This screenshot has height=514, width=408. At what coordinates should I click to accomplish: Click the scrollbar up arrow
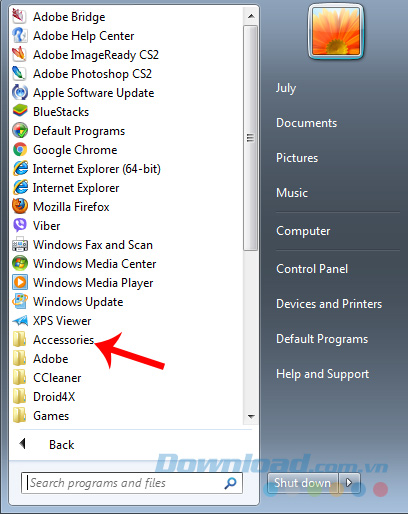click(x=251, y=16)
